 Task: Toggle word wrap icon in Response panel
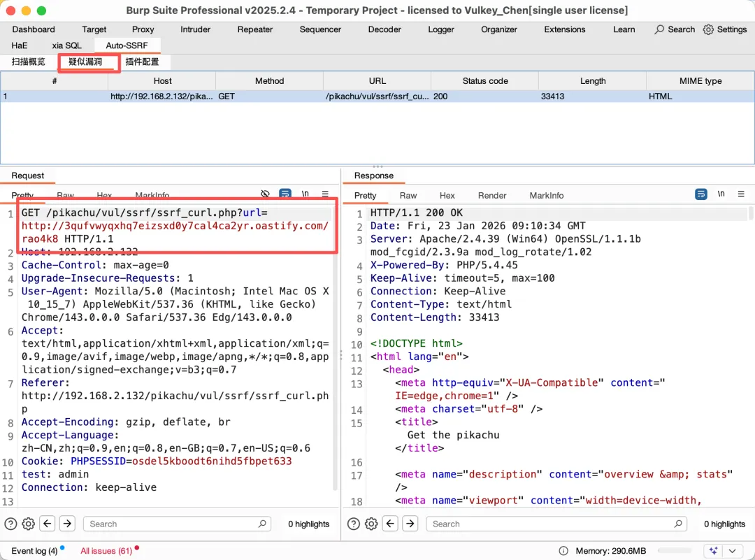click(701, 194)
